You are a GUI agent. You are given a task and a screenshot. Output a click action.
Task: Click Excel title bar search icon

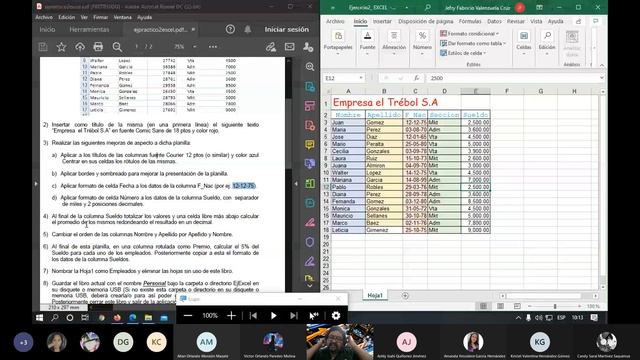coord(427,7)
